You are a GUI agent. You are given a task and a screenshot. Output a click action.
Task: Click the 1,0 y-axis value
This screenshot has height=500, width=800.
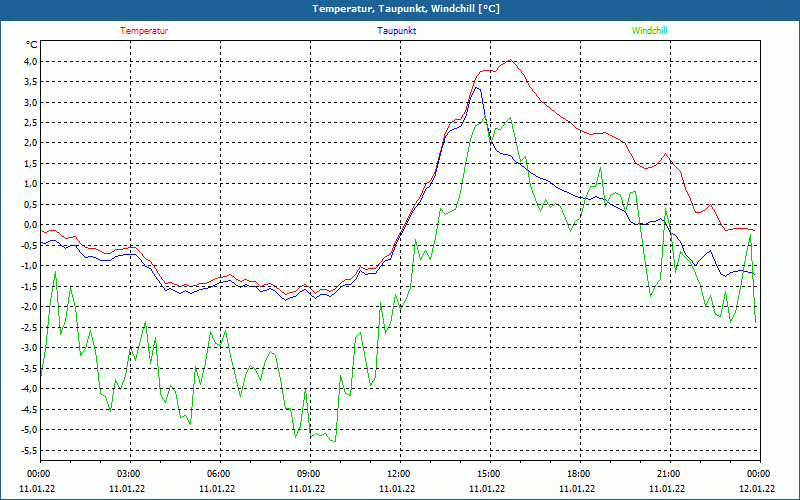pos(31,184)
